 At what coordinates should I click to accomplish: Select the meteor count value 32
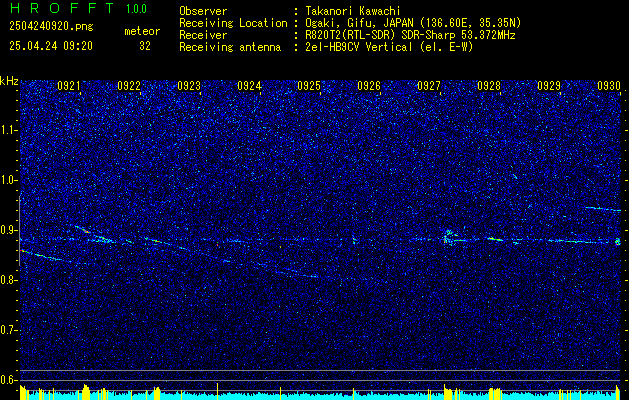pyautogui.click(x=145, y=46)
